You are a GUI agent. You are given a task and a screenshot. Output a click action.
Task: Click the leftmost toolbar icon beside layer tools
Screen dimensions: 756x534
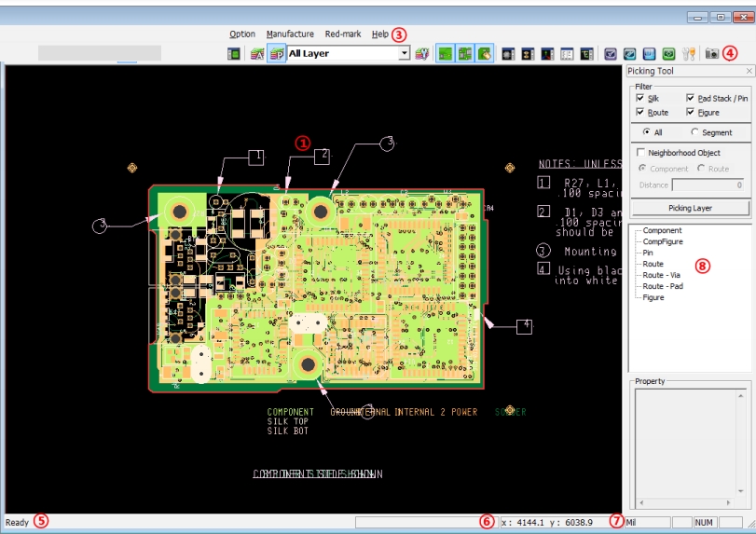(x=234, y=54)
